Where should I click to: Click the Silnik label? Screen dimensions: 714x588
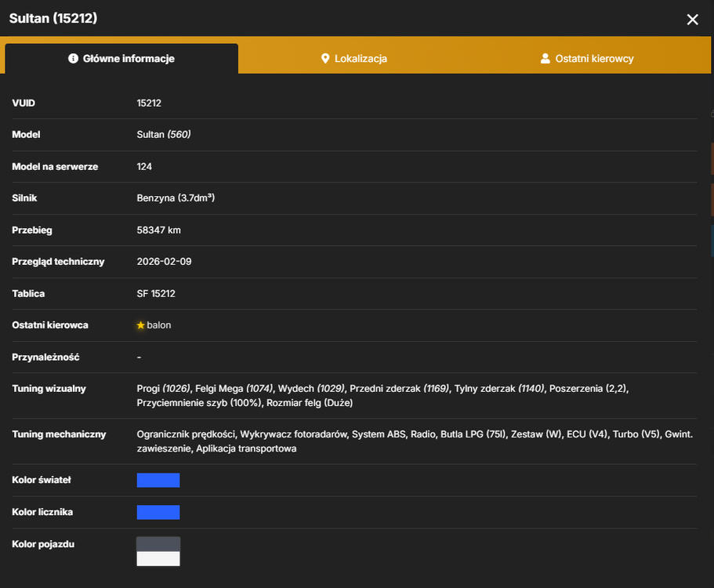24,198
